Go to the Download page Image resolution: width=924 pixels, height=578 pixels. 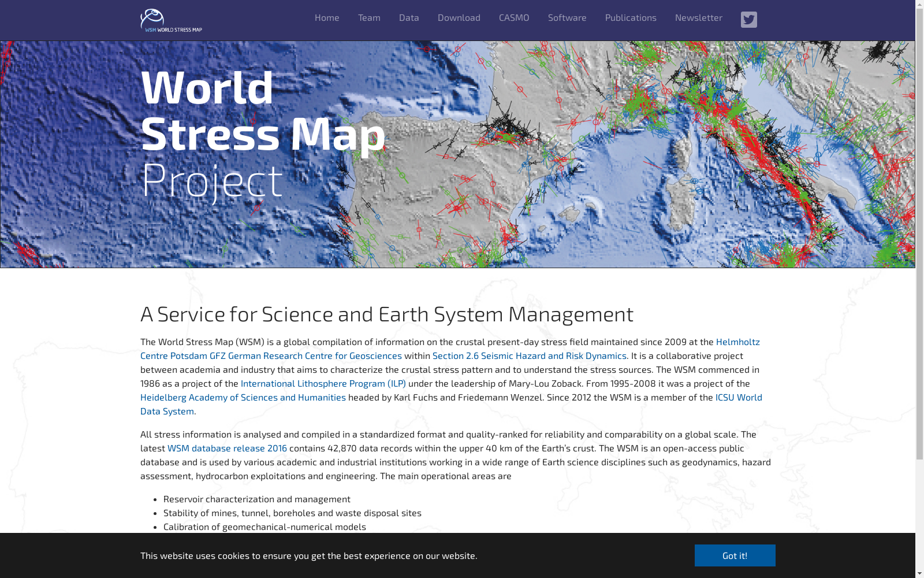point(459,18)
